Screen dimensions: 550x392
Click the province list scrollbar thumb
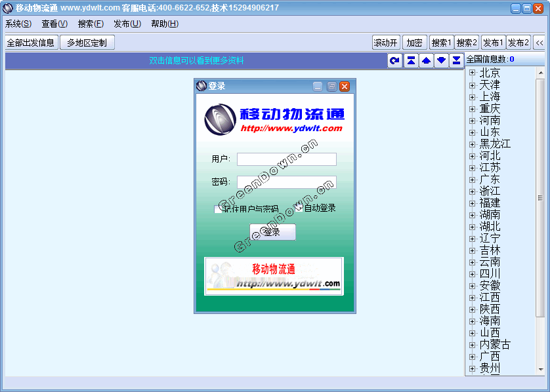pyautogui.click(x=540, y=198)
